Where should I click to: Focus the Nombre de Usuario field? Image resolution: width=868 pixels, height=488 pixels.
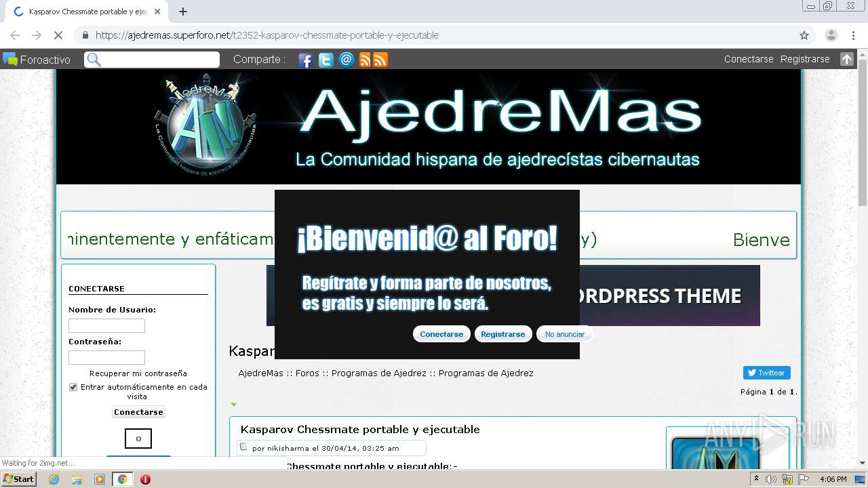point(106,326)
